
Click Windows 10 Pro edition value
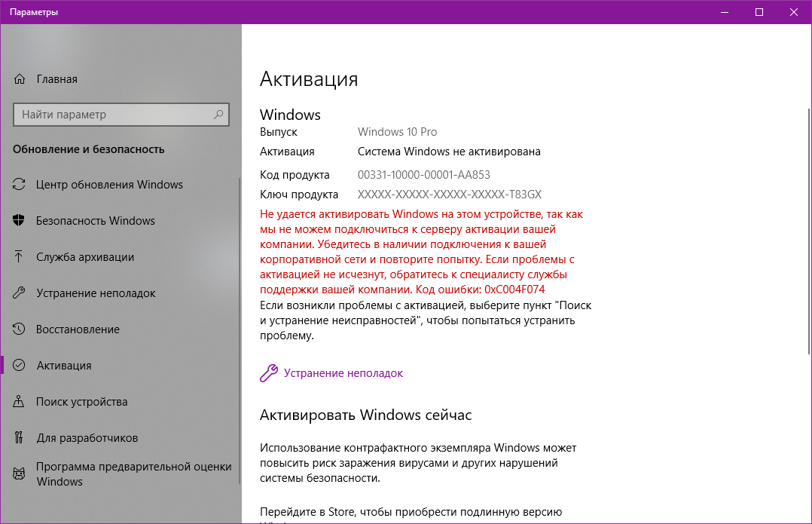pyautogui.click(x=397, y=132)
